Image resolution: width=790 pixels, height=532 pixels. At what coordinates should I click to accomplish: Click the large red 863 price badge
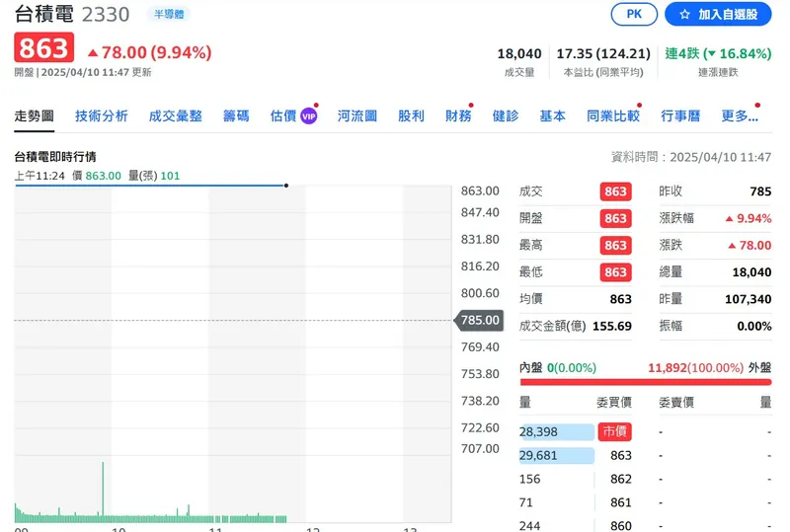pos(42,49)
